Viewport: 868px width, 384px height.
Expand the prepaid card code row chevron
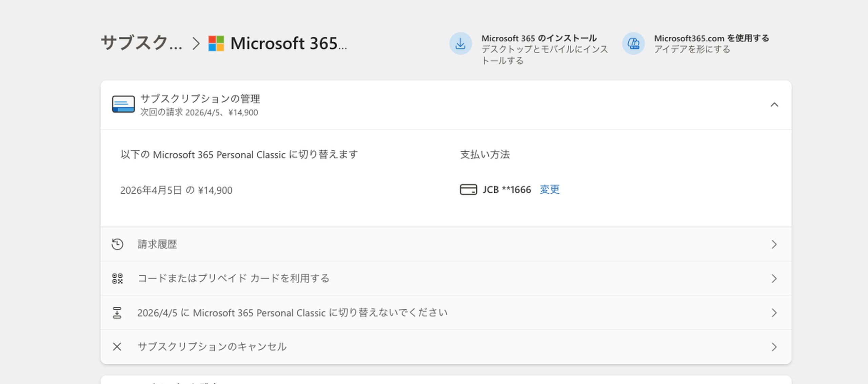[774, 278]
